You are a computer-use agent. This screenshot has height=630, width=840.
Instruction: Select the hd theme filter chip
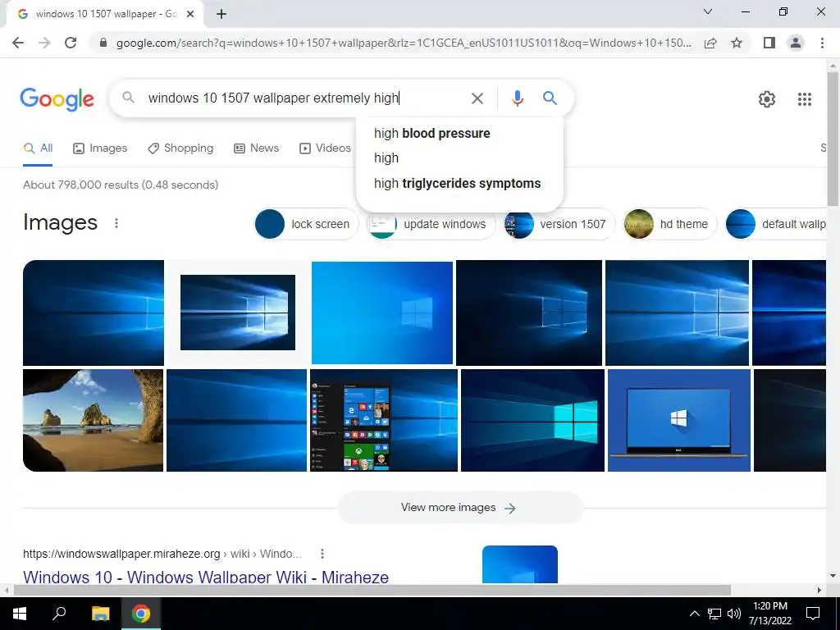(x=669, y=224)
